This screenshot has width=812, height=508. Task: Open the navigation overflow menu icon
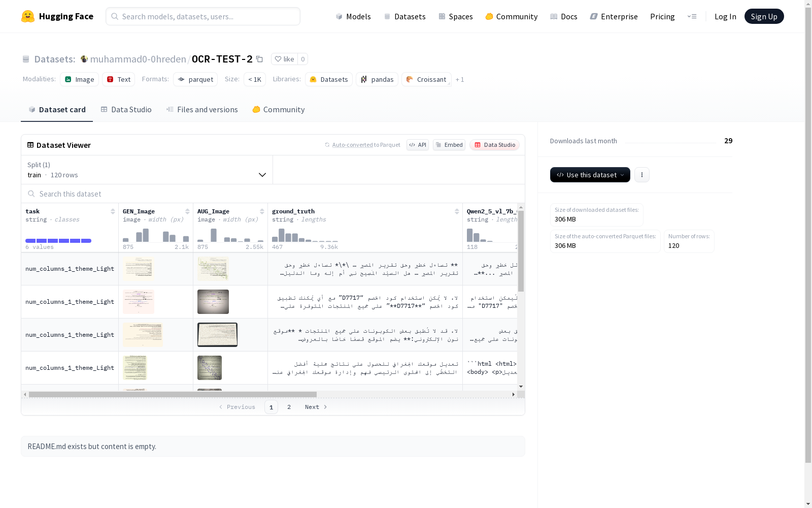click(692, 16)
